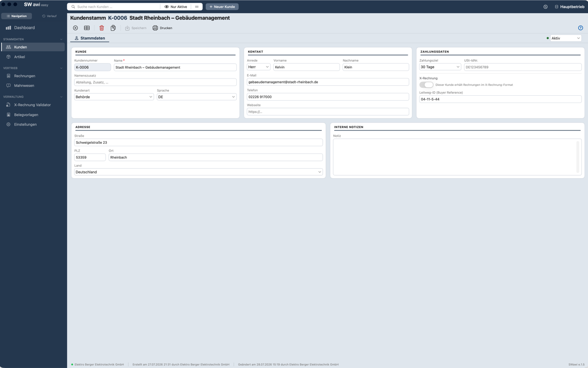
Task: Open the Kundenart dropdown
Action: 114,97
